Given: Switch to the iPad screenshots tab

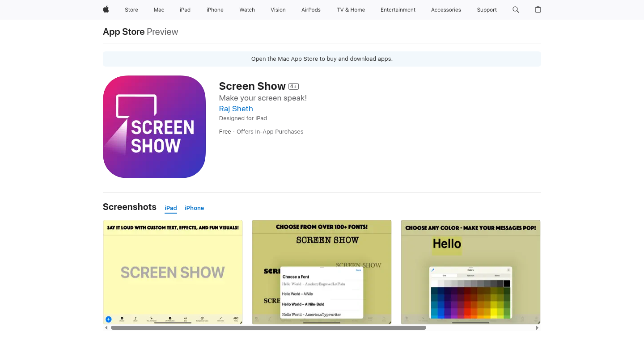Looking at the screenshot, I should [171, 208].
